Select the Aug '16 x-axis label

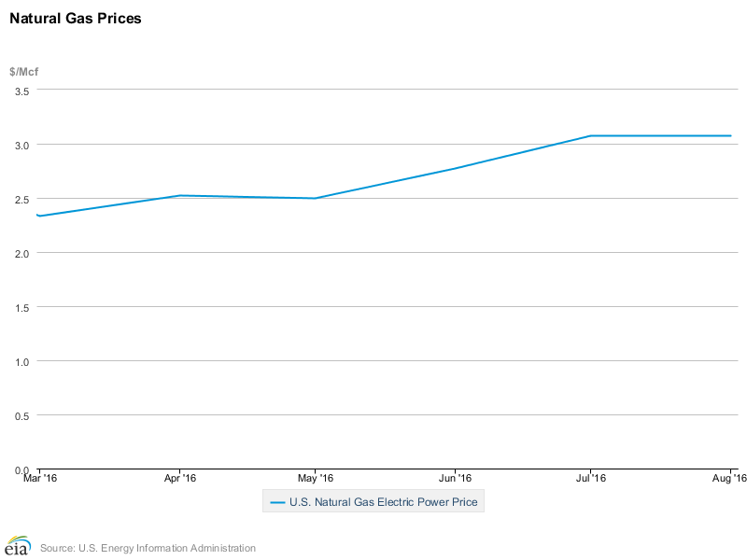coord(729,478)
